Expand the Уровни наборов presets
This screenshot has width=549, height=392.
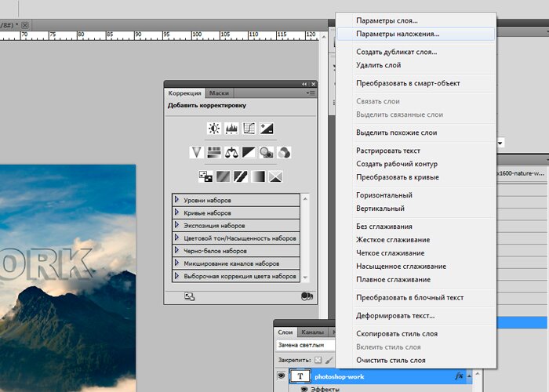(x=177, y=200)
